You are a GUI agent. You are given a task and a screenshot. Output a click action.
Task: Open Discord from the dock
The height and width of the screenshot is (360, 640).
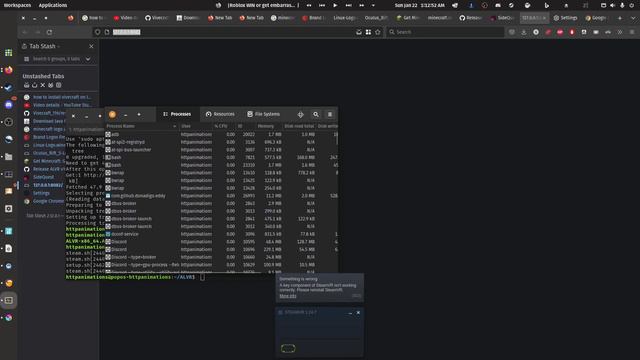click(x=9, y=105)
